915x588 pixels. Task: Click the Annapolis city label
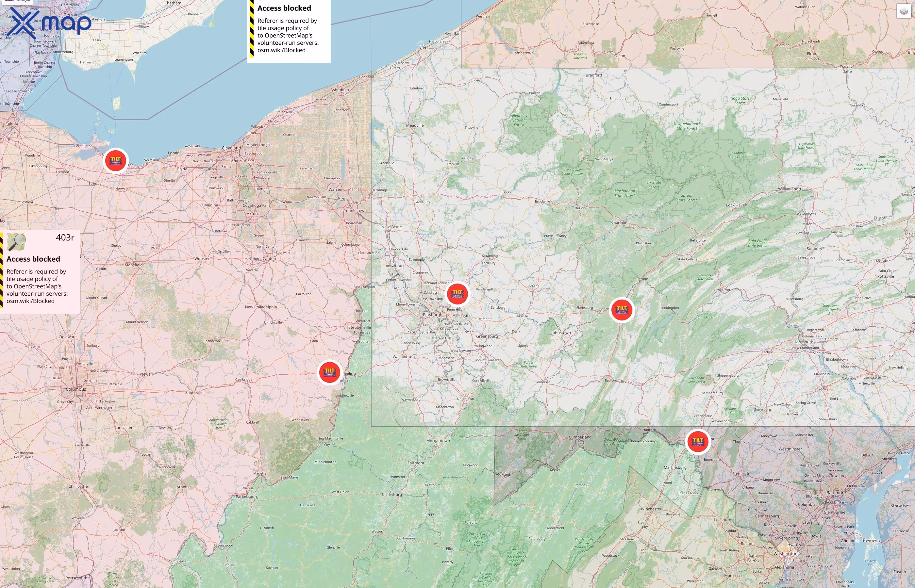(x=850, y=541)
